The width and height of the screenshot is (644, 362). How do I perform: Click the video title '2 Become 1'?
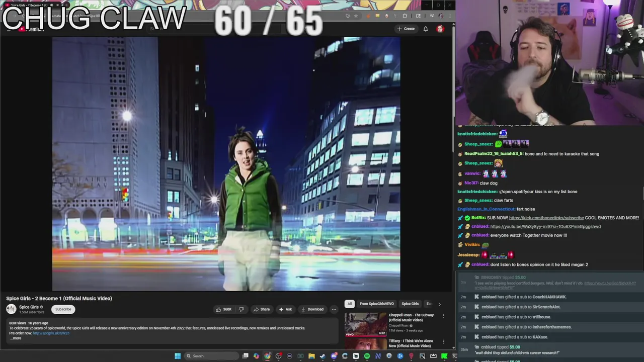pyautogui.click(x=59, y=298)
